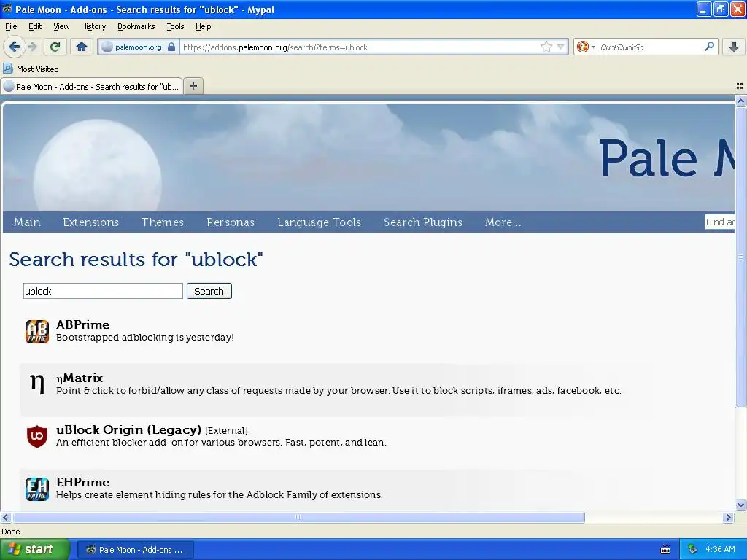747x560 pixels.
Task: Open a new tab with plus button
Action: click(193, 86)
